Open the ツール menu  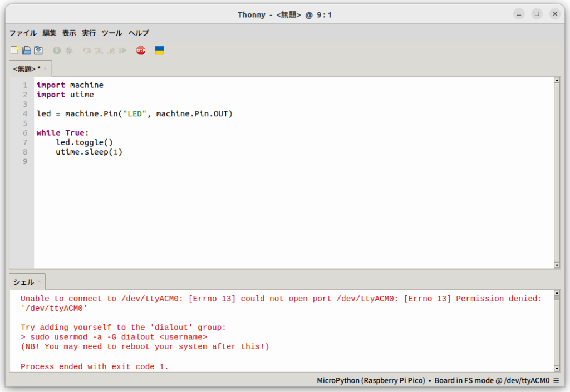(x=112, y=33)
